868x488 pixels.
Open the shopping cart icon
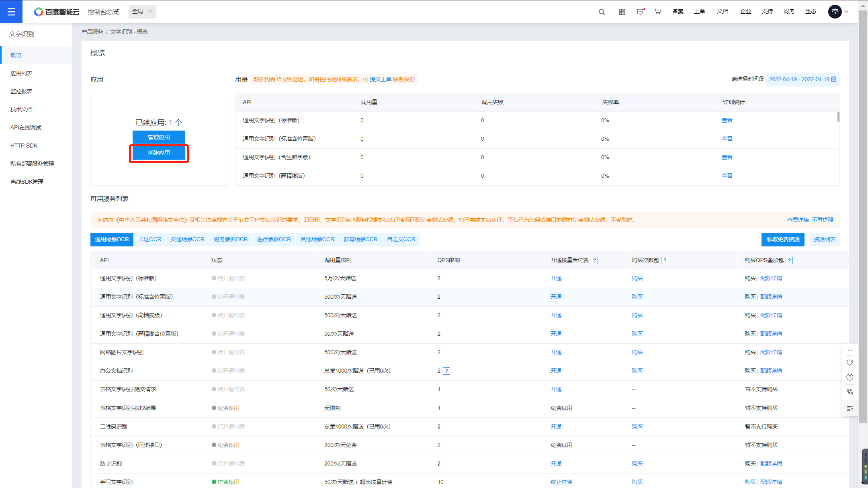pos(658,12)
